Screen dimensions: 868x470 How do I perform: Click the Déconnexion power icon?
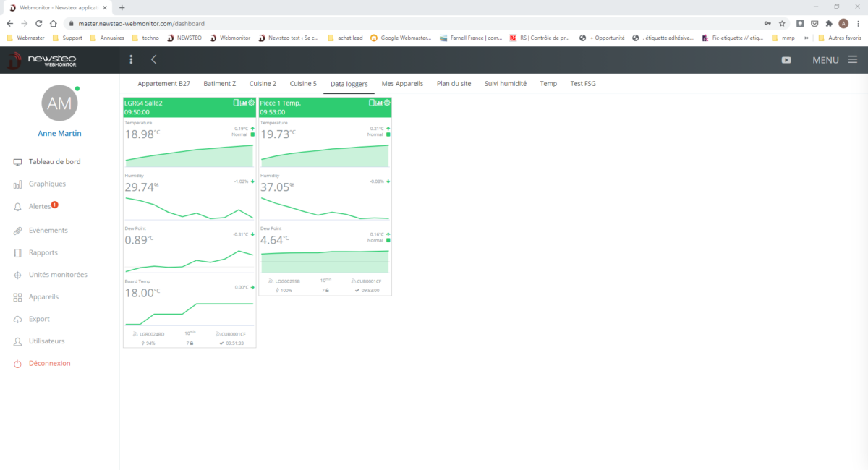point(17,364)
